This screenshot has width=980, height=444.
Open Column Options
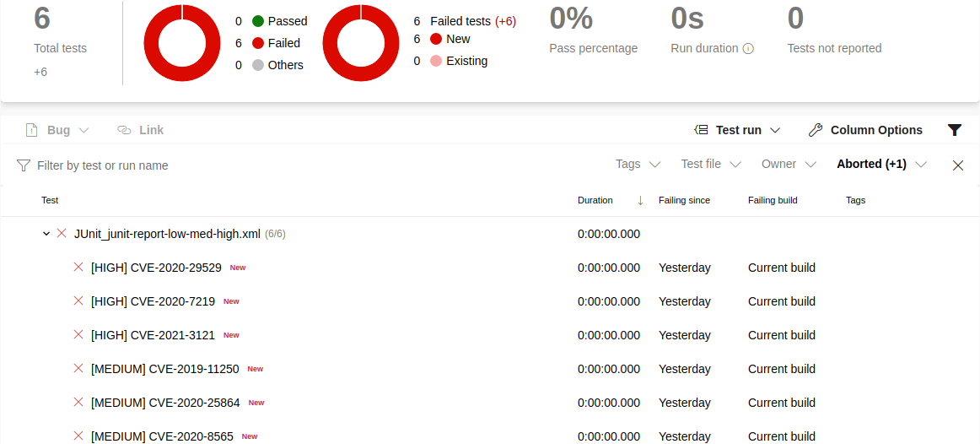(865, 130)
